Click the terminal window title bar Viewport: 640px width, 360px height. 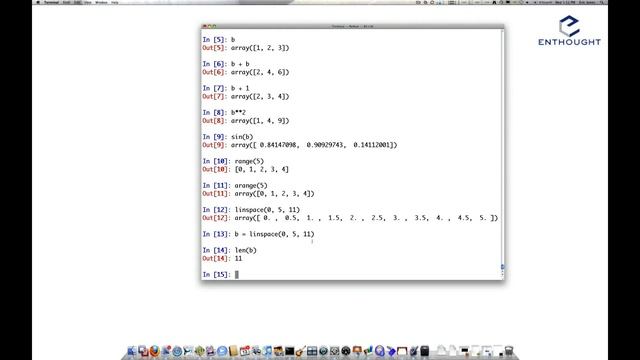(352, 26)
